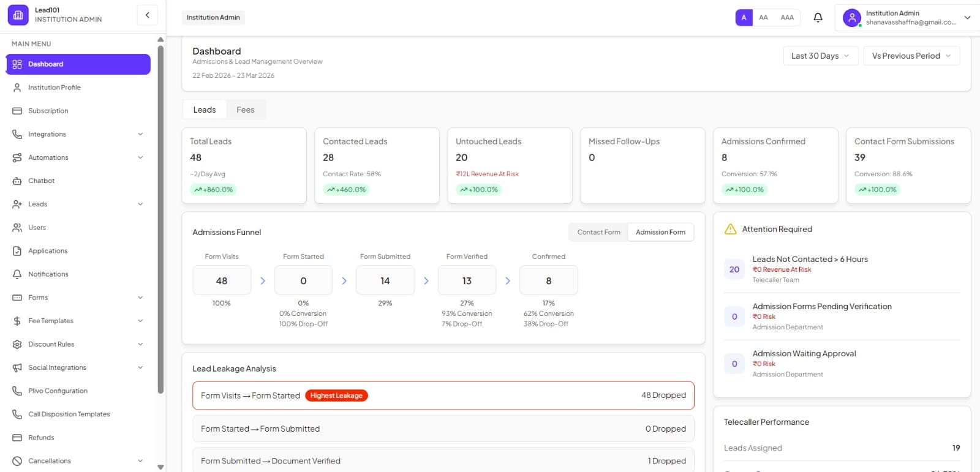Click the Institution Profile person icon
The height and width of the screenshot is (472, 980).
(x=17, y=88)
